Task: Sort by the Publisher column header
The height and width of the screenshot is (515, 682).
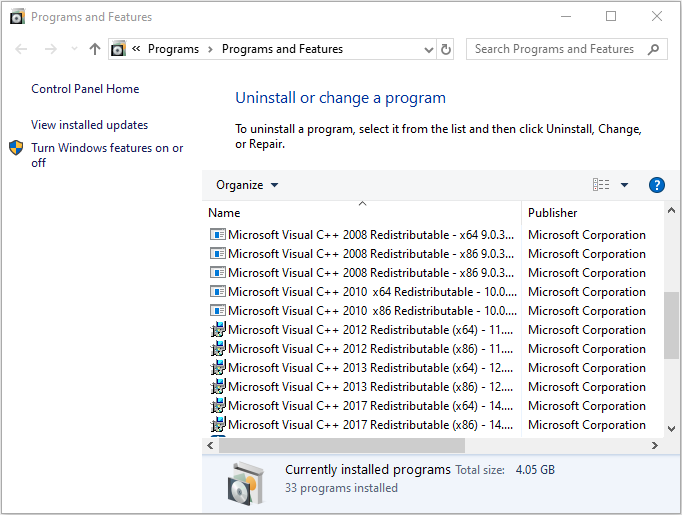Action: tap(553, 212)
